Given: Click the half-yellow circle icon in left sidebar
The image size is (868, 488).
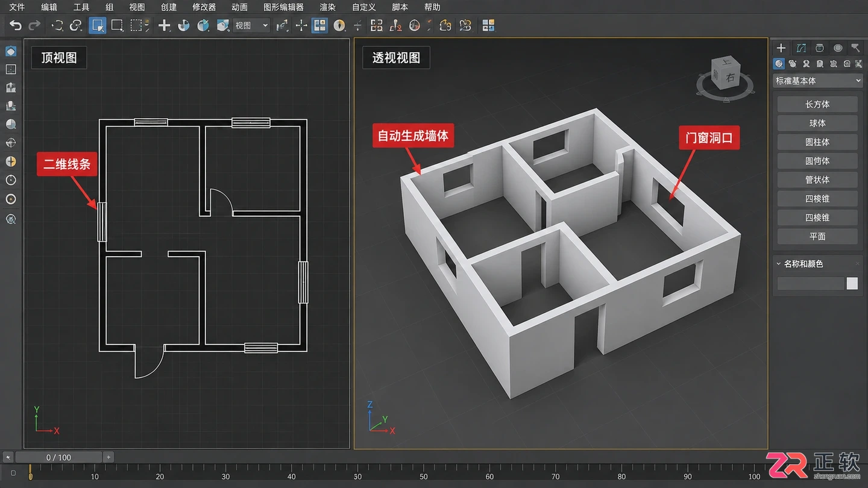Looking at the screenshot, I should pyautogui.click(x=11, y=161).
